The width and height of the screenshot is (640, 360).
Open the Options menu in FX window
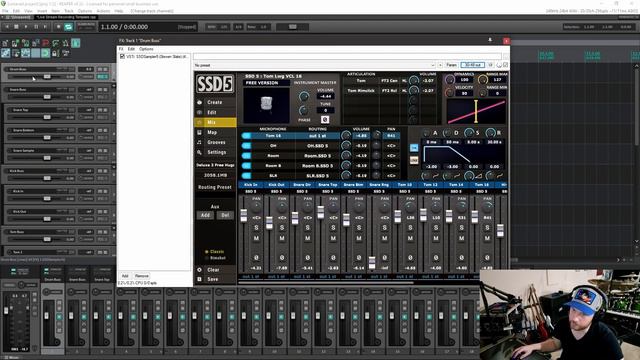[x=146, y=49]
